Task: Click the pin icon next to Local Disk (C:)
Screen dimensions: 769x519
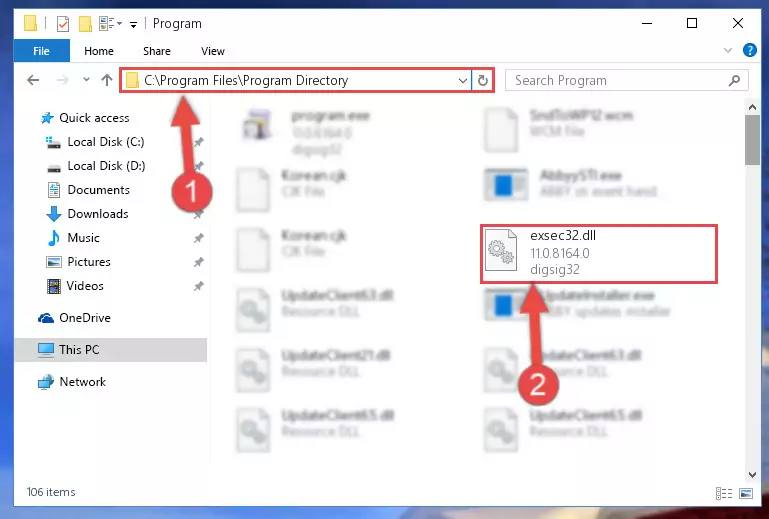Action: [198, 142]
